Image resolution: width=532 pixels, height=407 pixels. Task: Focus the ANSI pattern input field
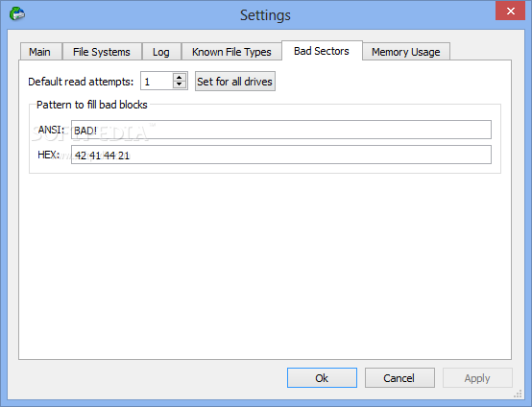[281, 130]
